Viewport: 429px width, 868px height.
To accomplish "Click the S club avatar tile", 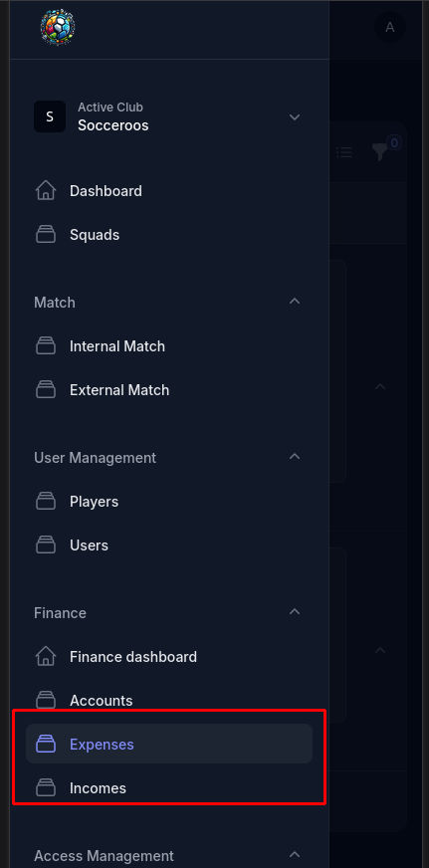I will coord(50,116).
